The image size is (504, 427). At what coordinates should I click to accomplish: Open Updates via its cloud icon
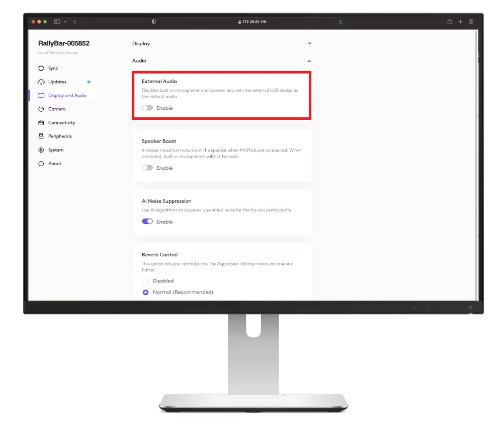pyautogui.click(x=41, y=82)
